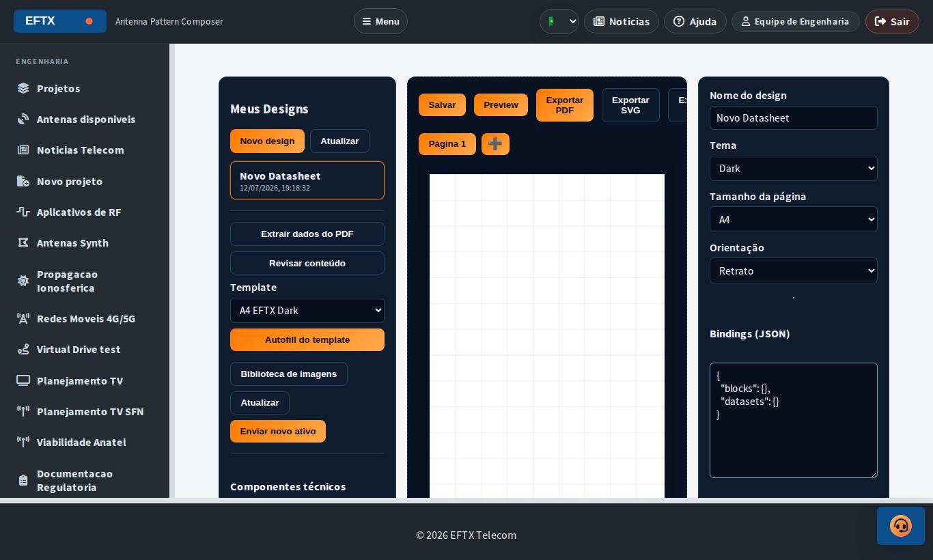
Task: Open the Template dropdown showing A4 EFTX Dark
Action: [307, 310]
